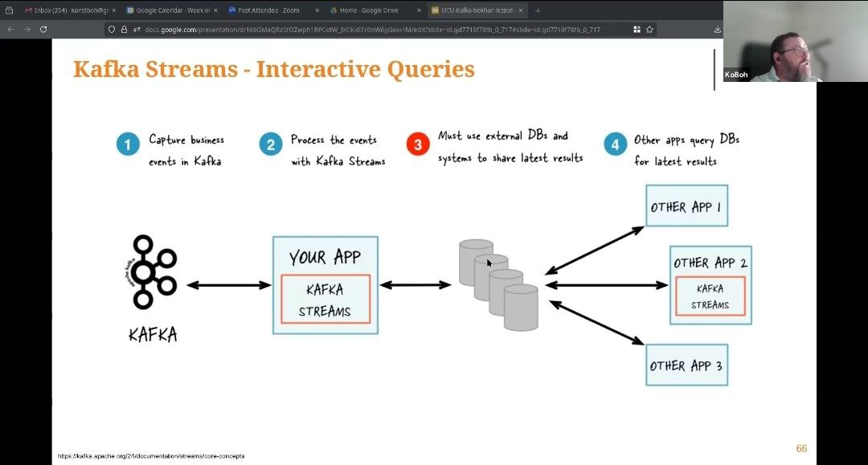Image resolution: width=868 pixels, height=465 pixels.
Task: Select the UCU-Kafka-bokhan-lesson tab
Action: pyautogui.click(x=476, y=10)
